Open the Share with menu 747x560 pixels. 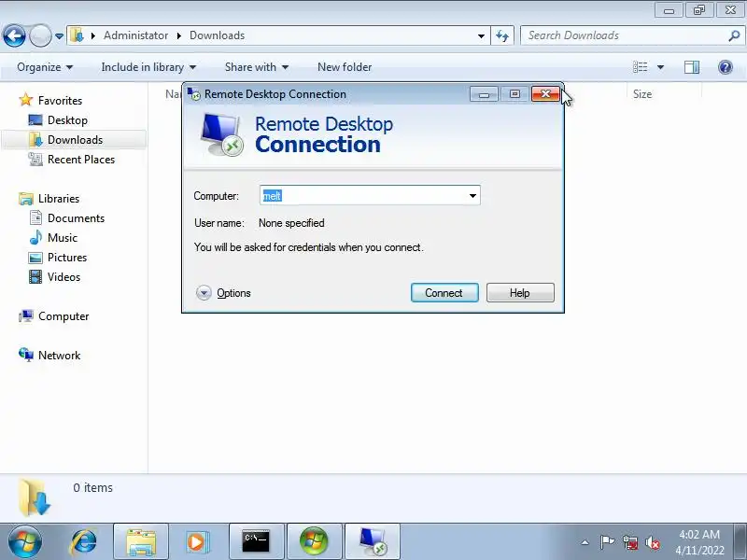[257, 67]
